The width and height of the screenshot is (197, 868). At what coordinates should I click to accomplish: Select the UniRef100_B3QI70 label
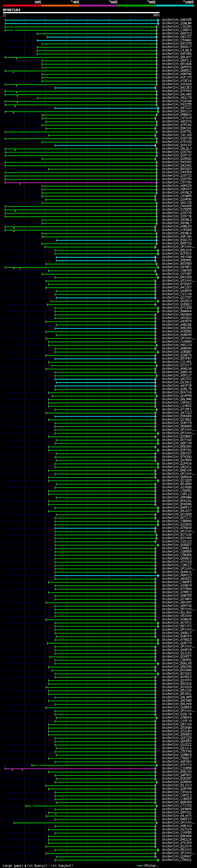click(x=177, y=240)
